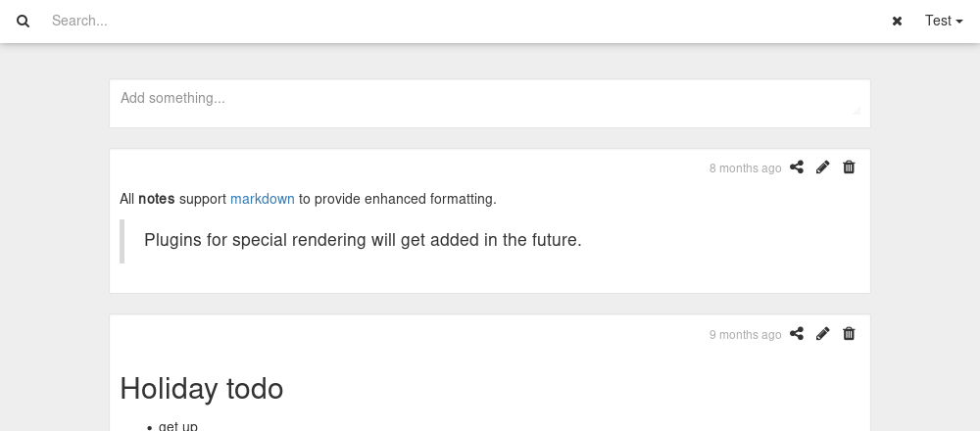980x431 pixels.
Task: Delete the markdown note using the trash icon
Action: pyautogui.click(x=849, y=167)
